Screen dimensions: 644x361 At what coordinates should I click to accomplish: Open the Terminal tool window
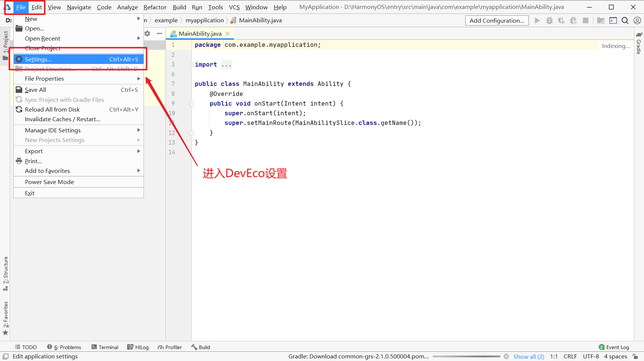(x=105, y=347)
